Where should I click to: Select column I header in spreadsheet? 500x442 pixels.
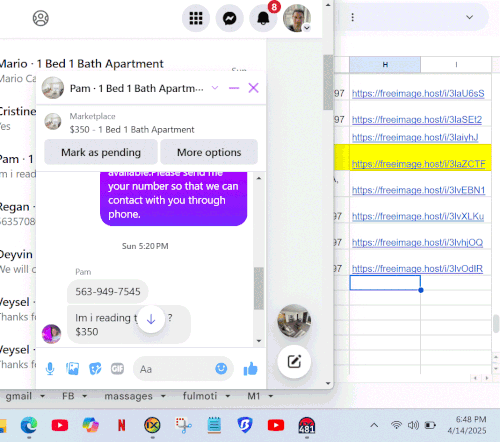[x=456, y=64]
